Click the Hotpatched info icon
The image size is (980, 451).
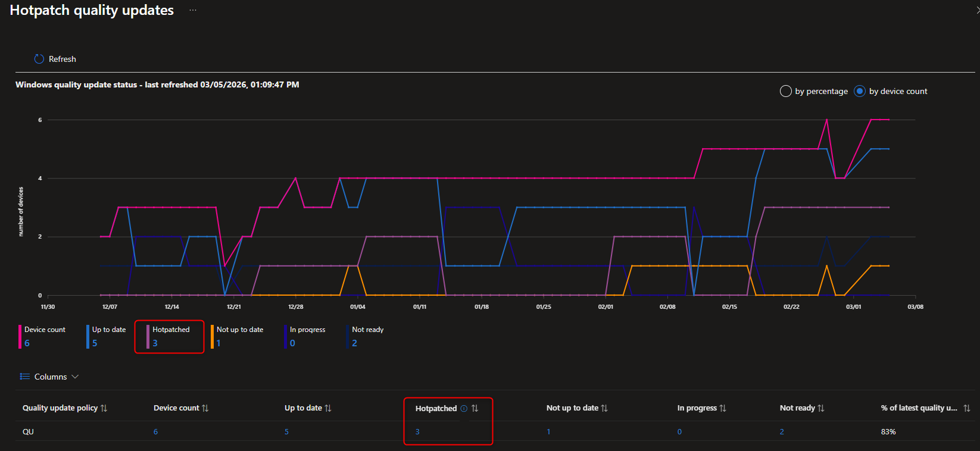[464, 408]
